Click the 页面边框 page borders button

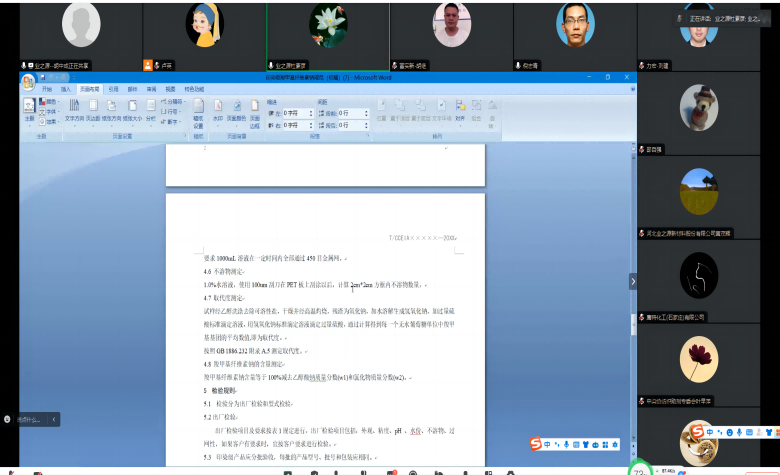click(x=255, y=113)
